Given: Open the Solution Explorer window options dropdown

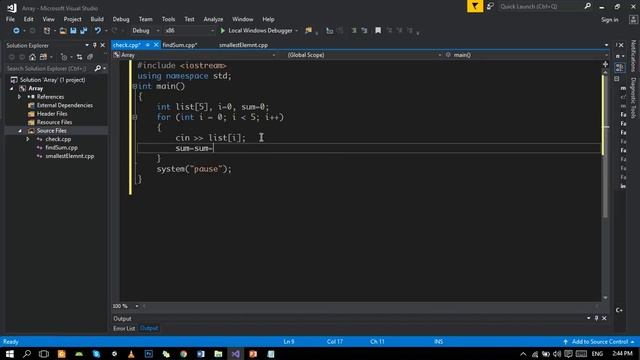Looking at the screenshot, I should tap(87, 45).
